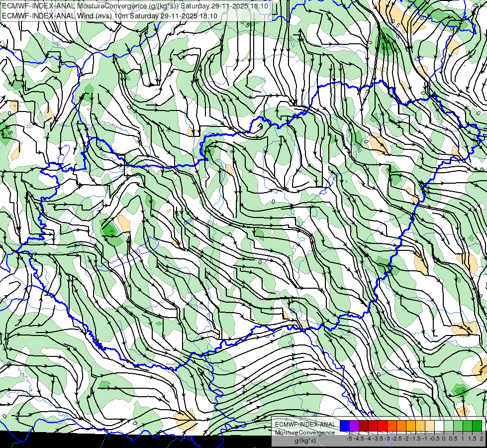
Task: Pick the darkest green swatch between 1.5 and 2
Action: click(477, 426)
